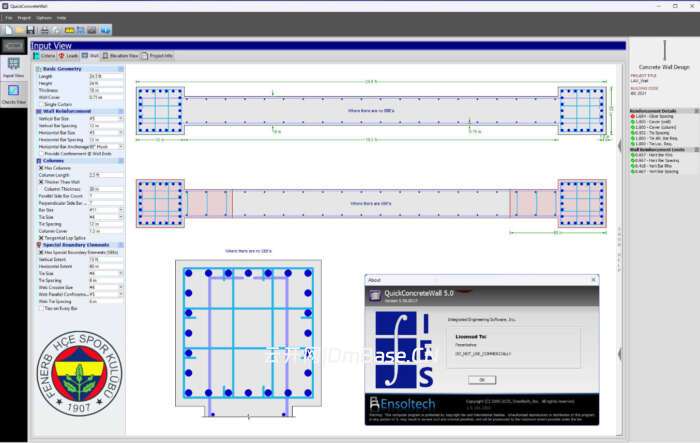Collapse the Reinforcement Details checks header
This screenshot has width=700, height=443.
click(x=696, y=111)
